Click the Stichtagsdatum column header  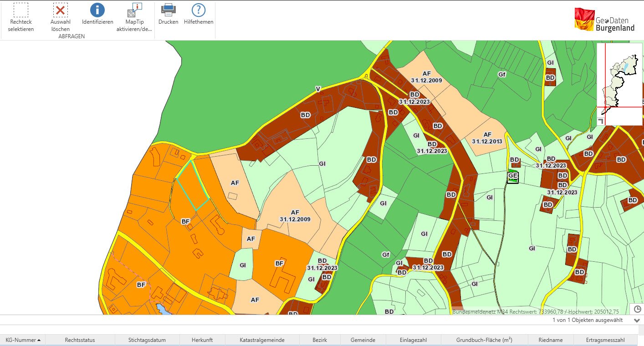[x=147, y=340]
